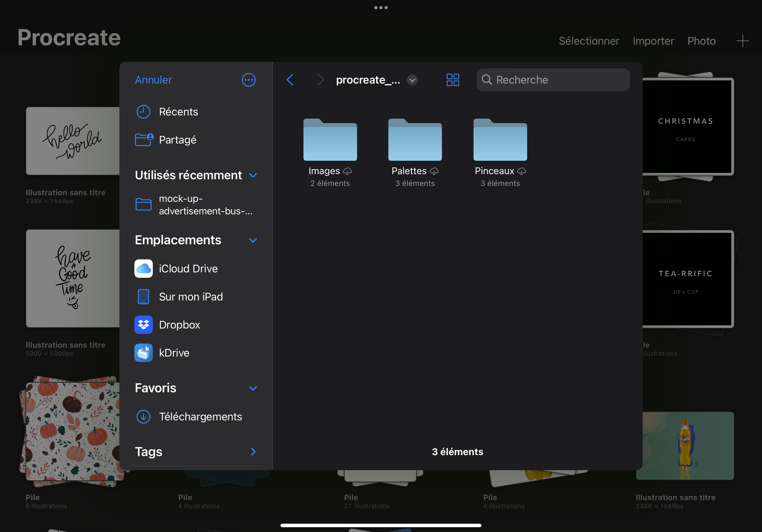Select Sur mon iPad location
This screenshot has height=532, width=762.
[190, 297]
